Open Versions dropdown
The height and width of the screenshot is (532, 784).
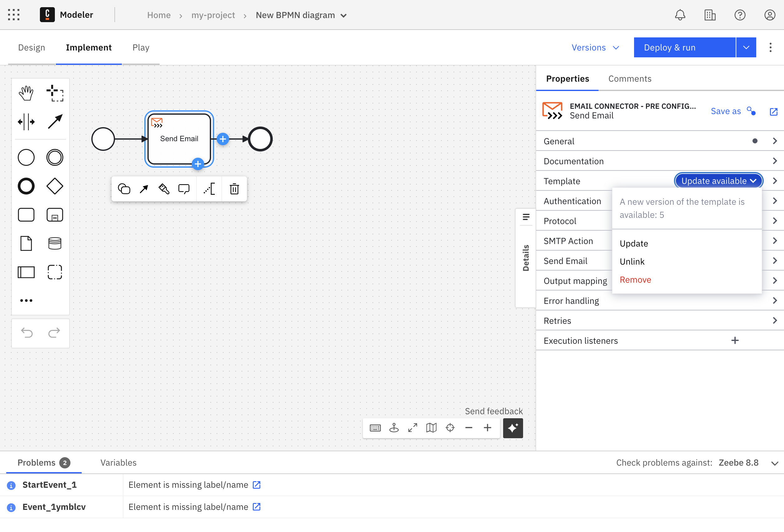tap(595, 48)
